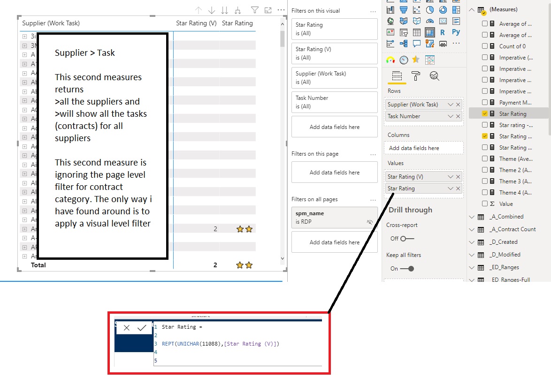Remove Task Number from Rows
The height and width of the screenshot is (392, 551).
point(458,116)
